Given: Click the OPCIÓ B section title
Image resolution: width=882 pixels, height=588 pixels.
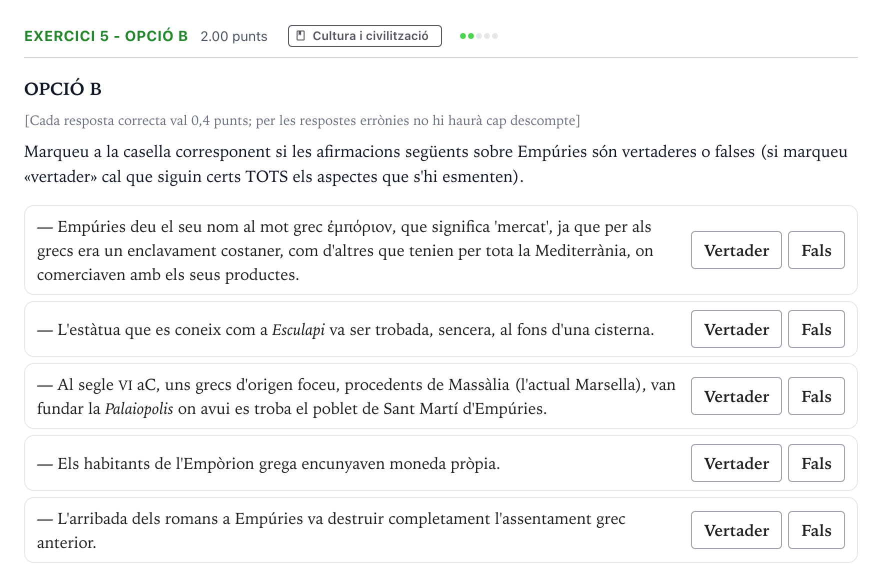Looking at the screenshot, I should (63, 89).
